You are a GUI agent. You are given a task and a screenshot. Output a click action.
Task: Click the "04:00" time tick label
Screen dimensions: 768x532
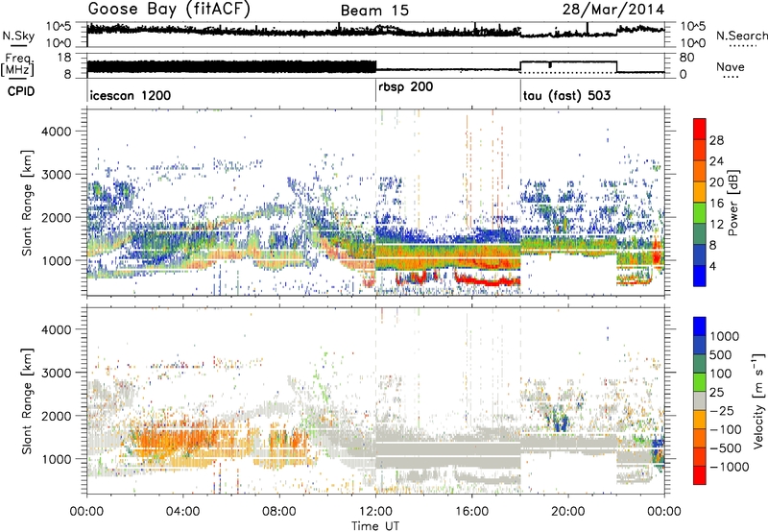[182, 512]
